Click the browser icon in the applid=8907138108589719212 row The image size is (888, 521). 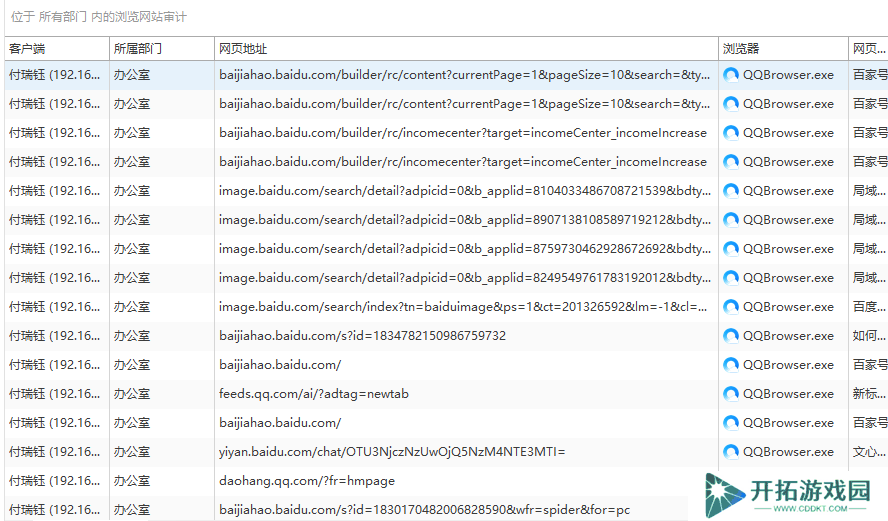click(x=731, y=220)
